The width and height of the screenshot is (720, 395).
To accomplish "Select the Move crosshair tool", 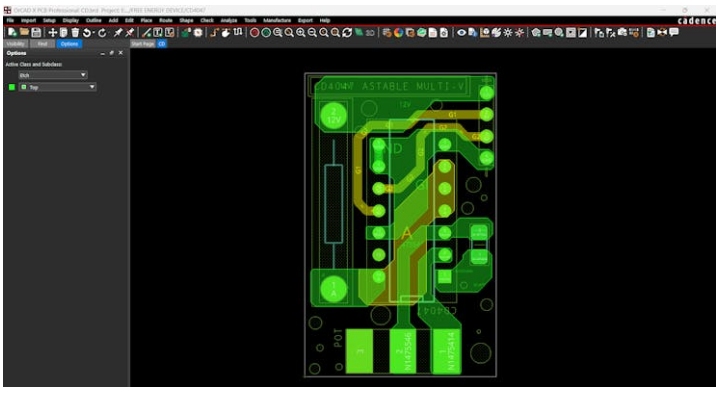I will (x=52, y=32).
